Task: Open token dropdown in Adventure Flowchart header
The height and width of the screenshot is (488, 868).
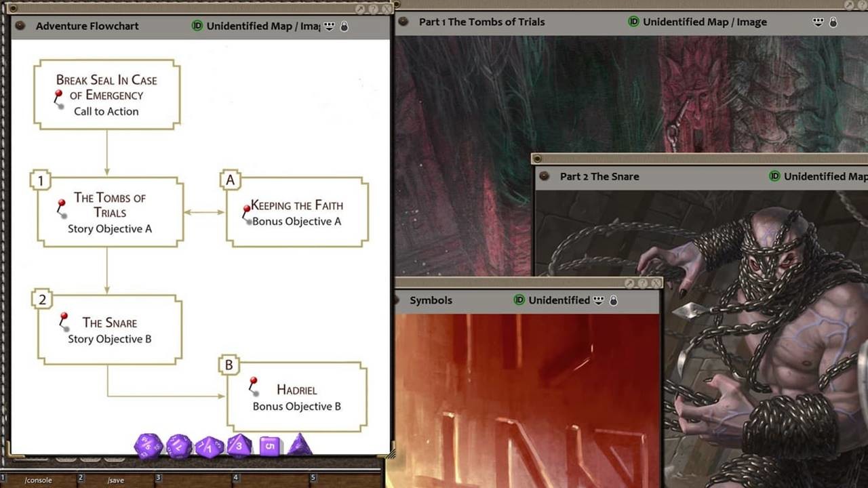Action: tap(330, 26)
